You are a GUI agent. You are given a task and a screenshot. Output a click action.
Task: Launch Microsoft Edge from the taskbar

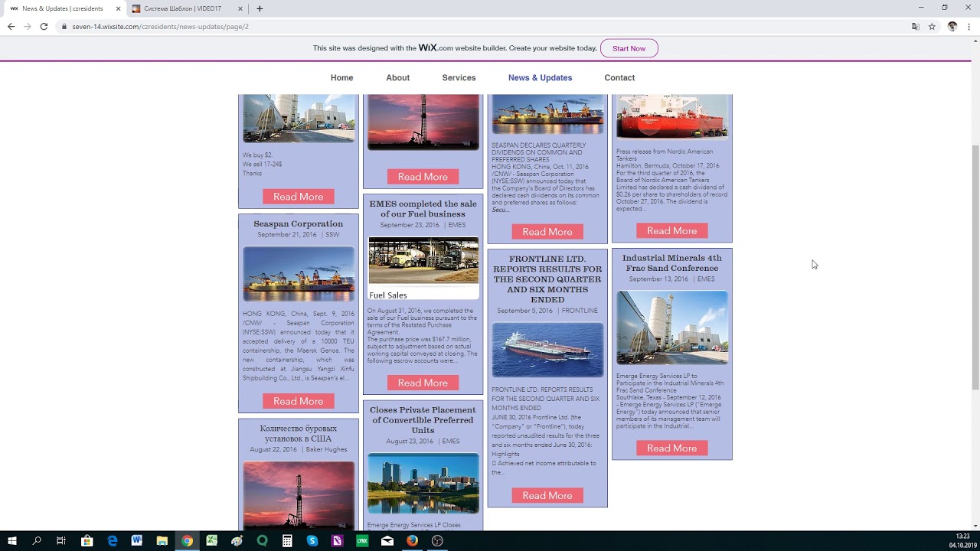point(113,541)
